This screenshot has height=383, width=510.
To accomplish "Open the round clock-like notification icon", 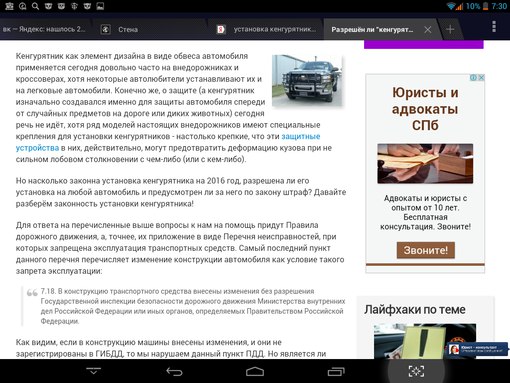I will [23, 6].
